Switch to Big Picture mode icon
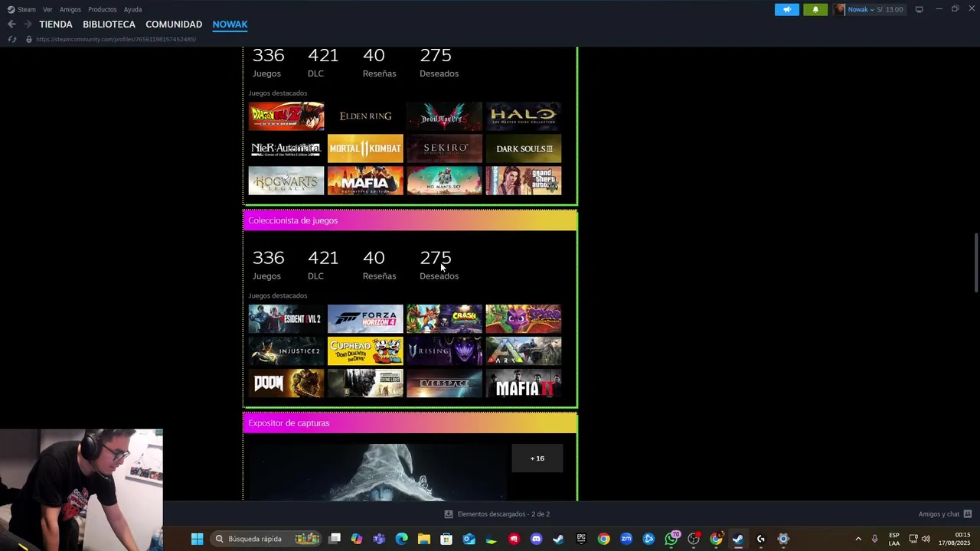Viewport: 980px width, 551px height. pyautogui.click(x=919, y=9)
